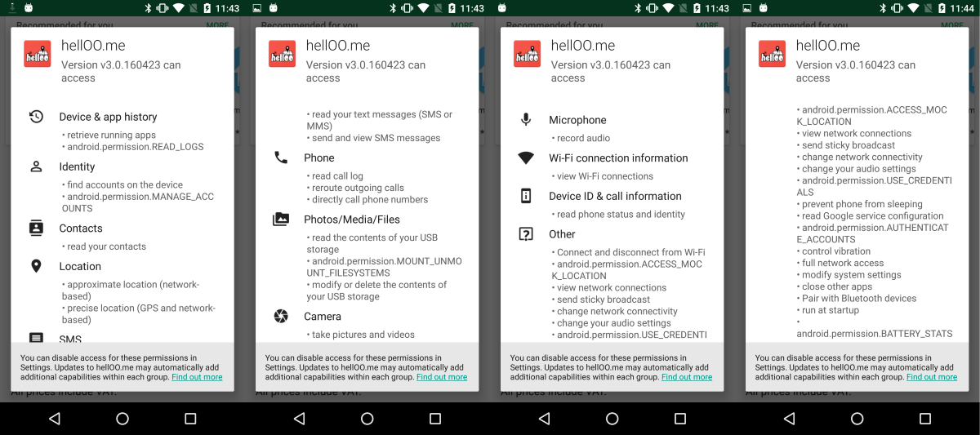The width and height of the screenshot is (980, 435).
Task: Tap Home circle below the Device history screen
Action: pyautogui.click(x=122, y=419)
